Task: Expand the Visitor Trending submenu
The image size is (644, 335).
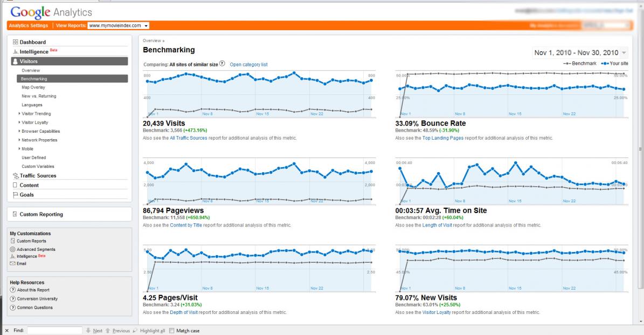Action: pos(19,113)
